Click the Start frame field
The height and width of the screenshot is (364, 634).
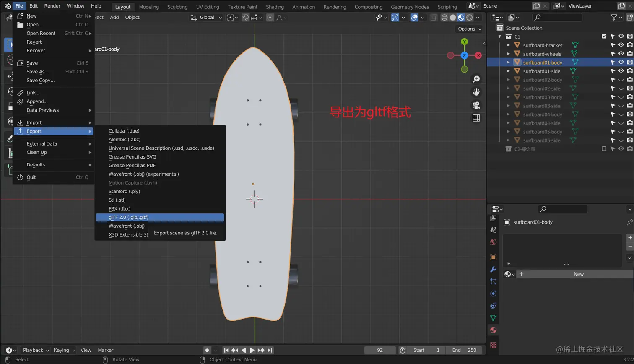(x=426, y=350)
